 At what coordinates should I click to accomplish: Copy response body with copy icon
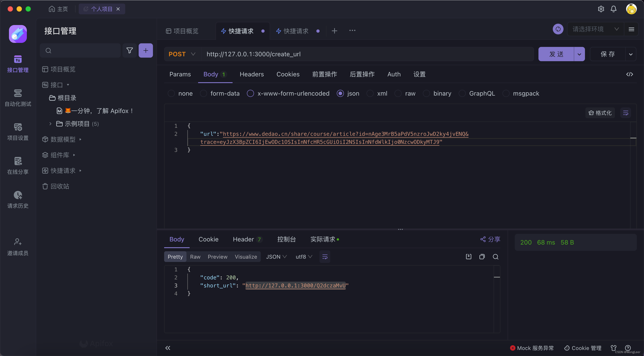482,257
